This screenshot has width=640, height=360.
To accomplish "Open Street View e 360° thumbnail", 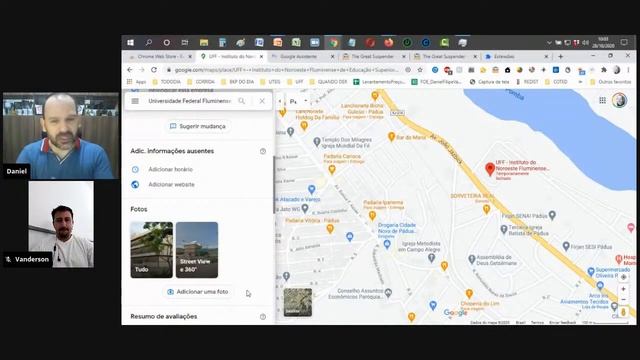I will point(197,250).
